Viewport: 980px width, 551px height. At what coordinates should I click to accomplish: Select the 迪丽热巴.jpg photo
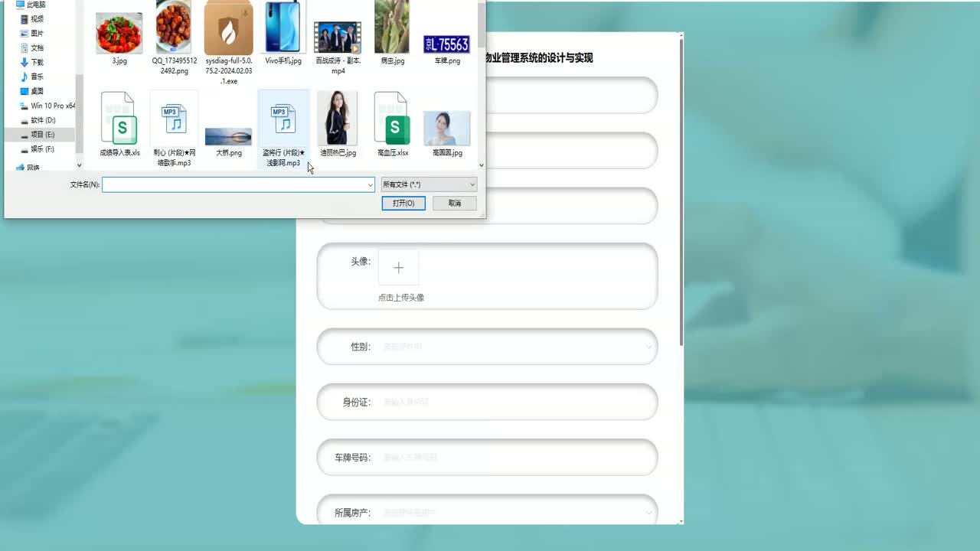(338, 119)
